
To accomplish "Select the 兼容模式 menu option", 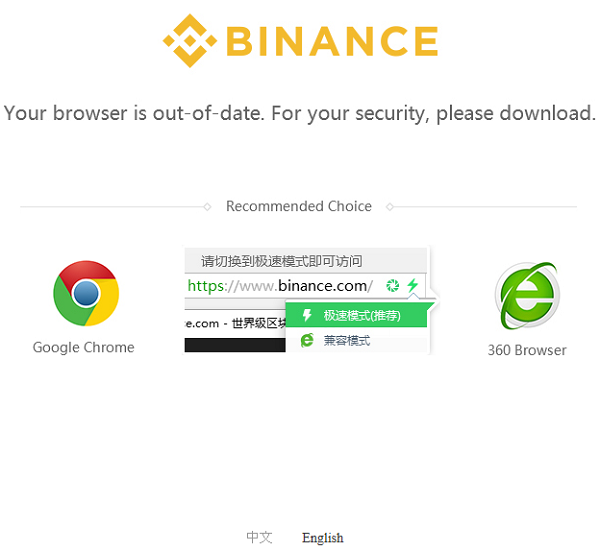I will tap(356, 340).
